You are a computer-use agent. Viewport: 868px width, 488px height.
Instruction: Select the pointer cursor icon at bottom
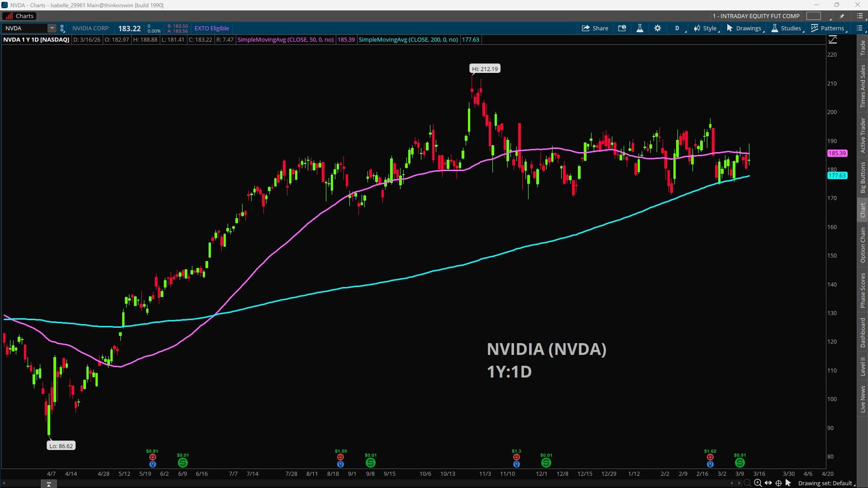(x=788, y=483)
